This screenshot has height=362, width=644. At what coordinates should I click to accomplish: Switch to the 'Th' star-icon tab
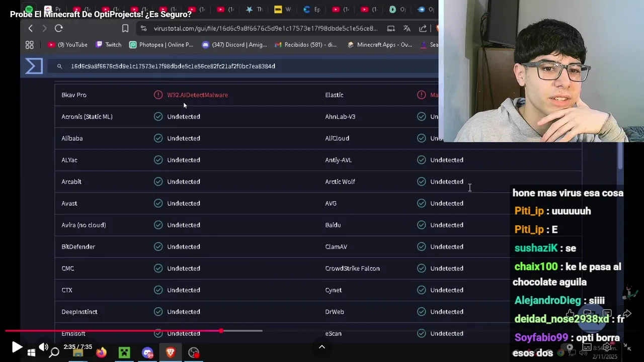254,10
